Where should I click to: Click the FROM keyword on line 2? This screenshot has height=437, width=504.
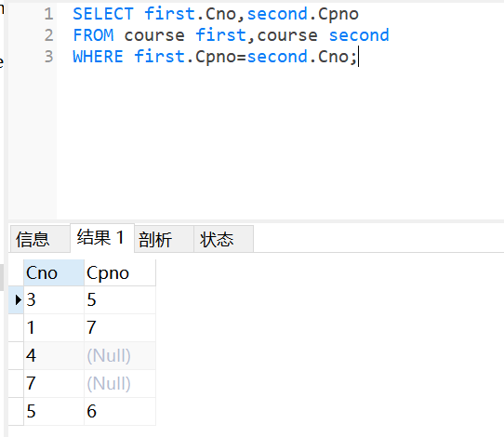tap(93, 35)
